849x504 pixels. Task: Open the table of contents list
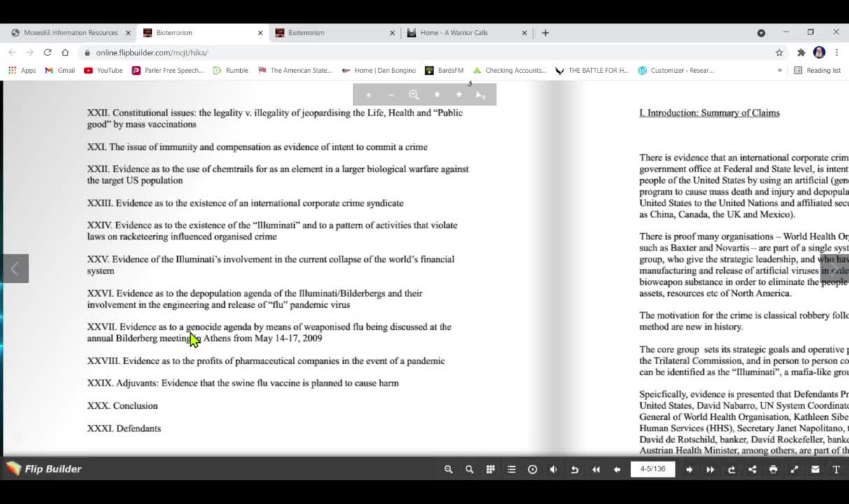(x=511, y=469)
